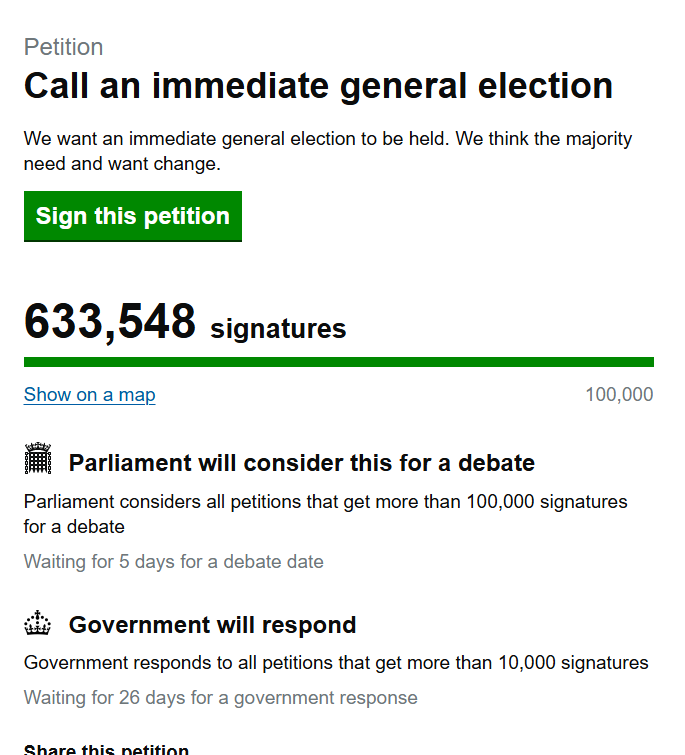The width and height of the screenshot is (685, 755).
Task: Click the petition description paragraph
Action: (x=327, y=151)
